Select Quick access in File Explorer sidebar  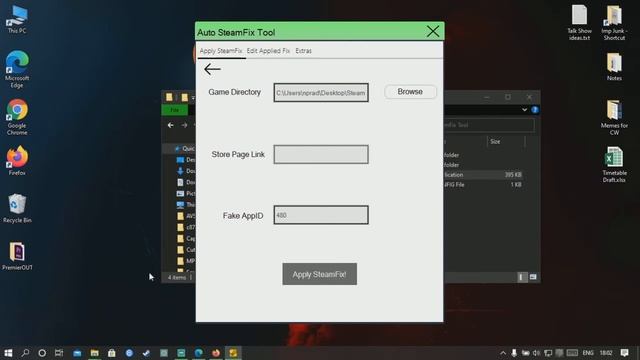tap(184, 149)
